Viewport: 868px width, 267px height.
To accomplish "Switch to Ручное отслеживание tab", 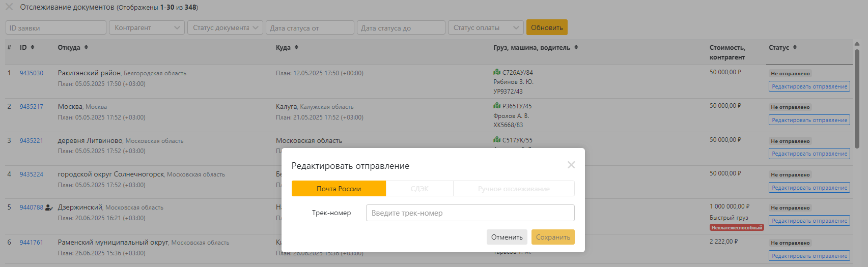I will click(x=514, y=189).
